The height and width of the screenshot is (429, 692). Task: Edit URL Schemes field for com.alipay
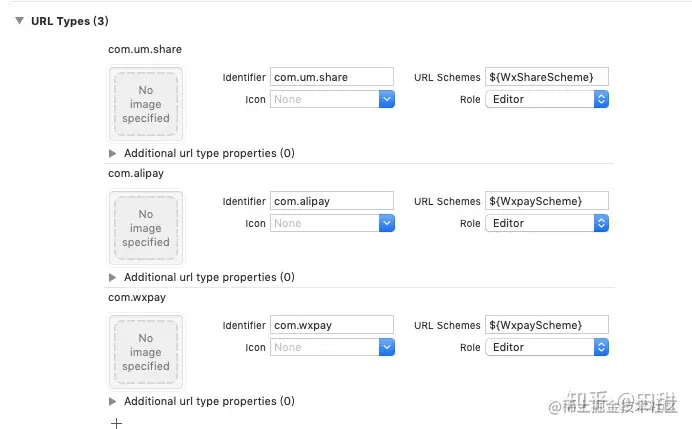click(x=547, y=201)
